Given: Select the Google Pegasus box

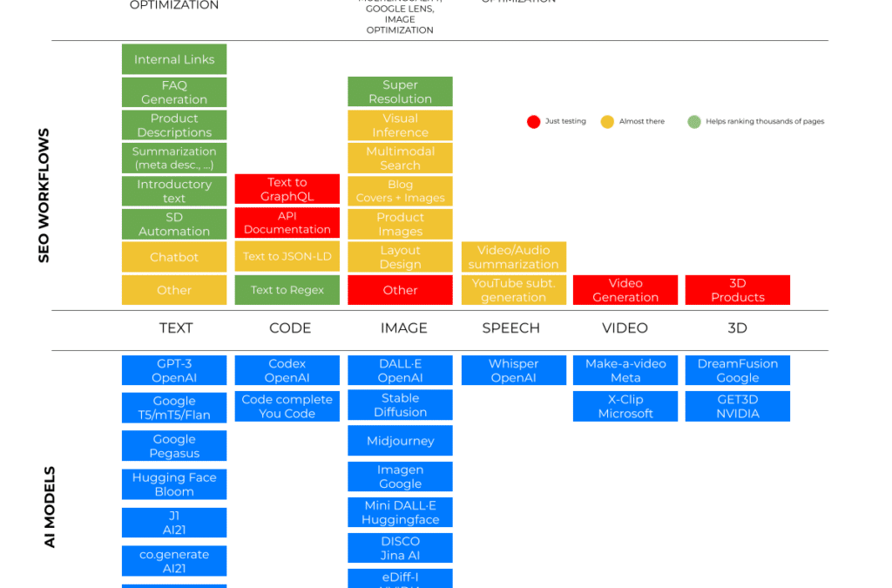Looking at the screenshot, I should pos(174,446).
